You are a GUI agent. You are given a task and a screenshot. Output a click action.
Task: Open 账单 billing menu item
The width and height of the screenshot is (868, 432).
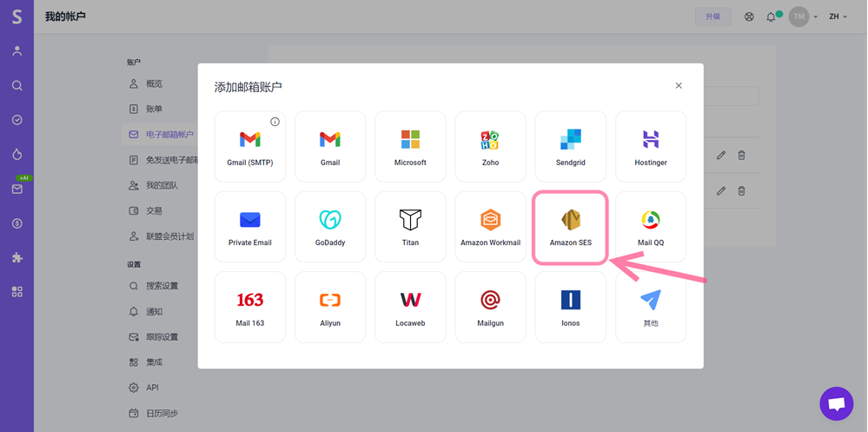point(155,110)
